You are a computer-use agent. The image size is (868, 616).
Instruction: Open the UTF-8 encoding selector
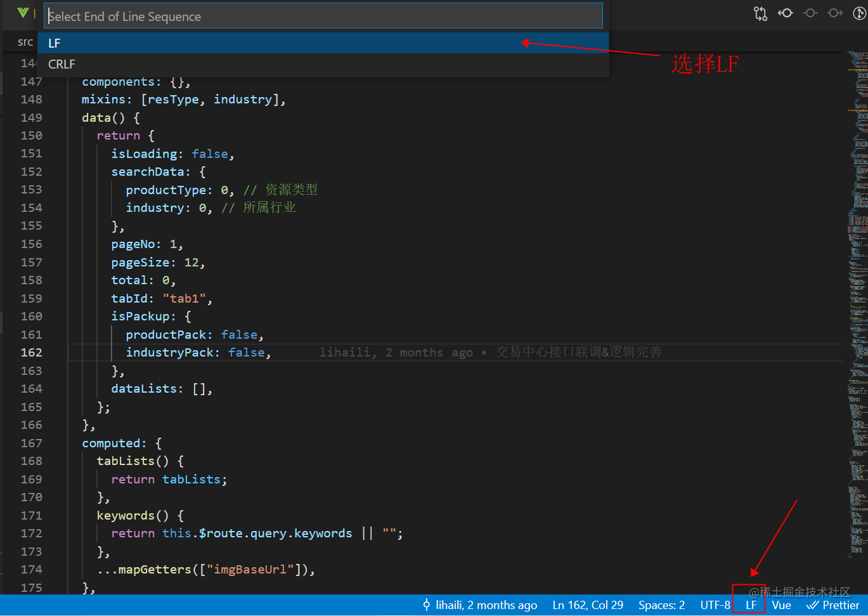coord(715,605)
